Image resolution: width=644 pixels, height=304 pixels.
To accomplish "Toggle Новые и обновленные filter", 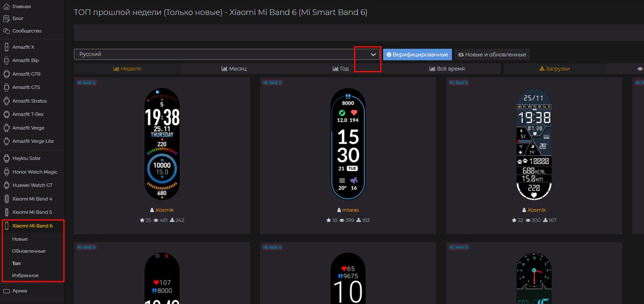I will [x=492, y=55].
